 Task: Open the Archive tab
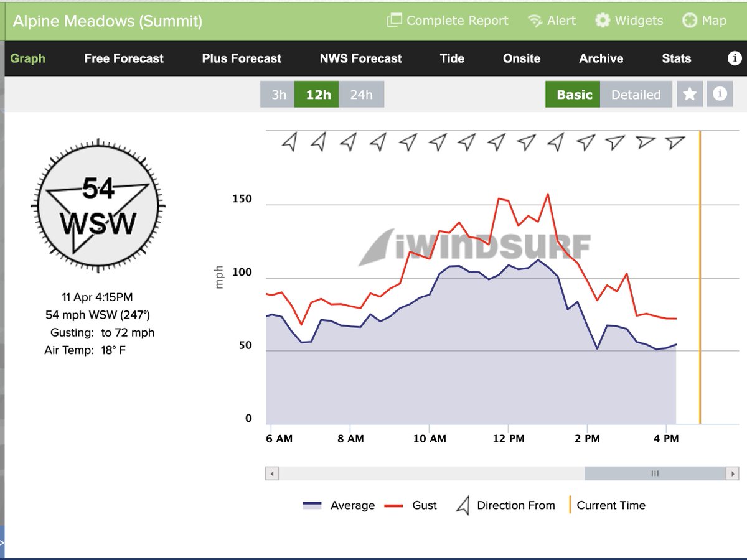pyautogui.click(x=601, y=58)
